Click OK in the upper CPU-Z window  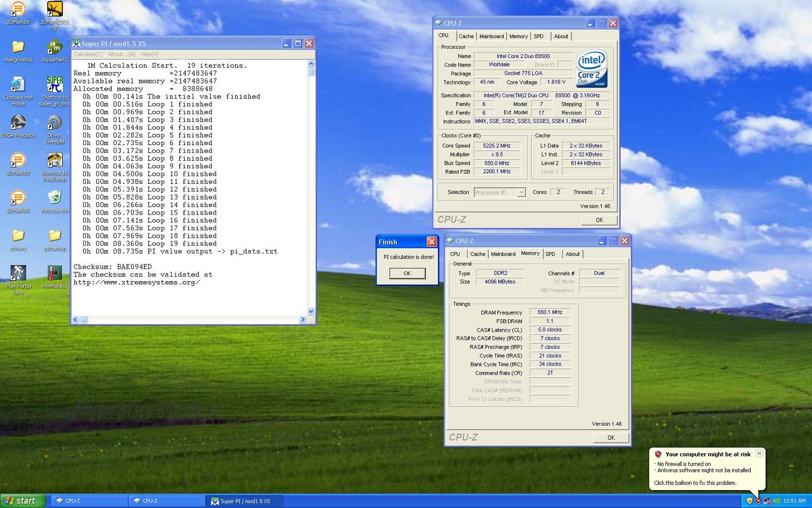coord(599,220)
